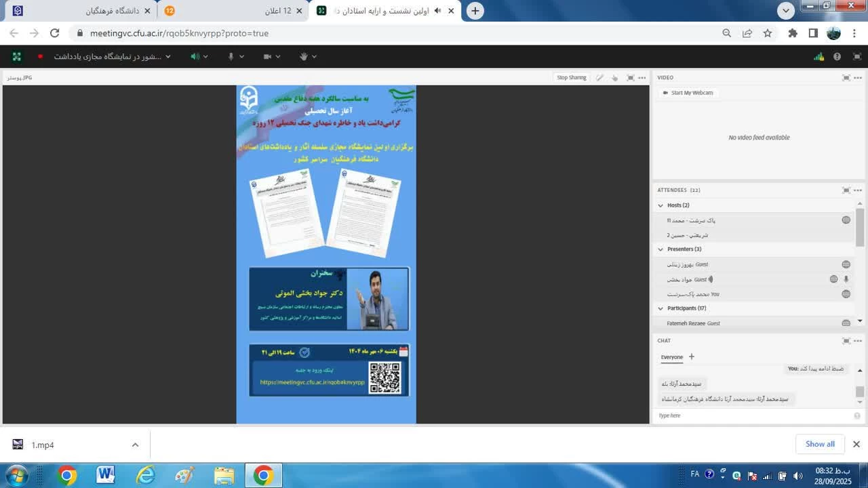Image resolution: width=868 pixels, height=488 pixels.
Task: Collapse the Hosts (2) group
Action: [660, 205]
